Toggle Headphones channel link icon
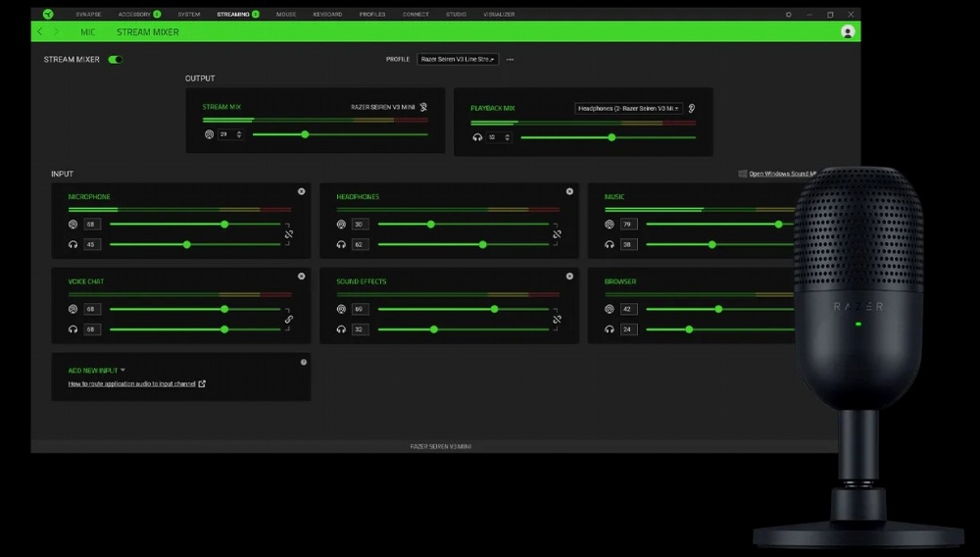 pyautogui.click(x=557, y=234)
